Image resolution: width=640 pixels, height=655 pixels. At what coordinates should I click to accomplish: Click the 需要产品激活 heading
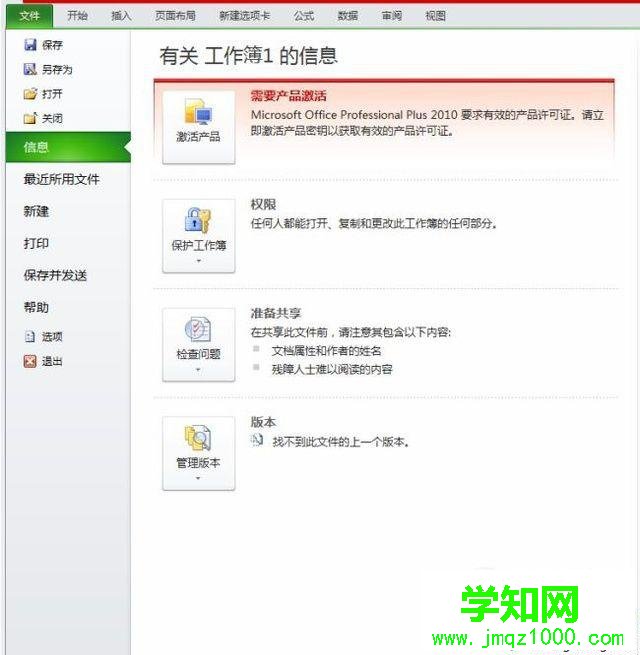[x=289, y=96]
